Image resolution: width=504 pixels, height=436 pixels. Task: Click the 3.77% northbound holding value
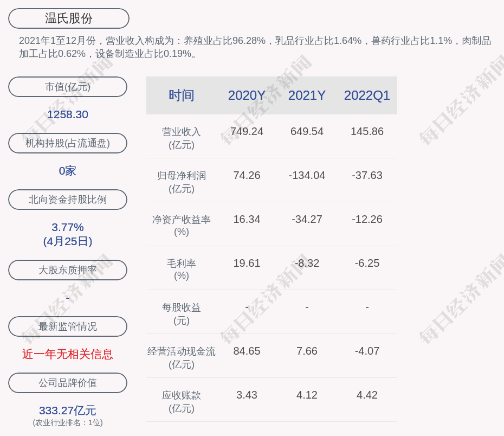pos(68,227)
